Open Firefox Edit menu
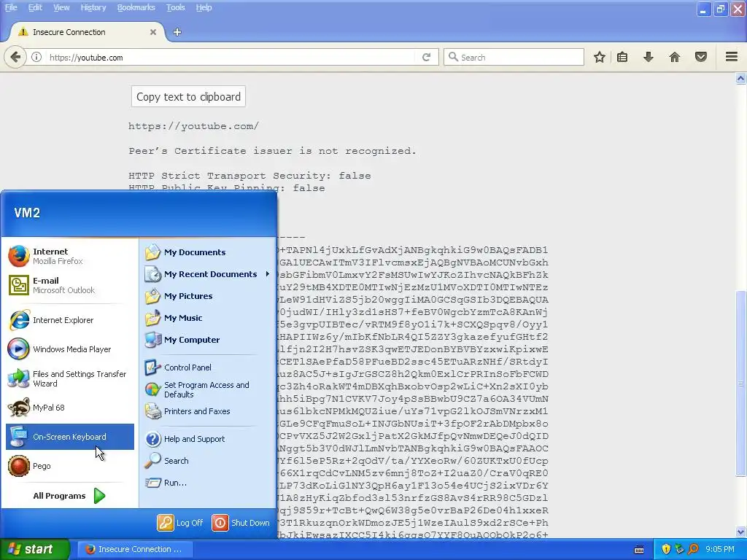 (x=35, y=7)
